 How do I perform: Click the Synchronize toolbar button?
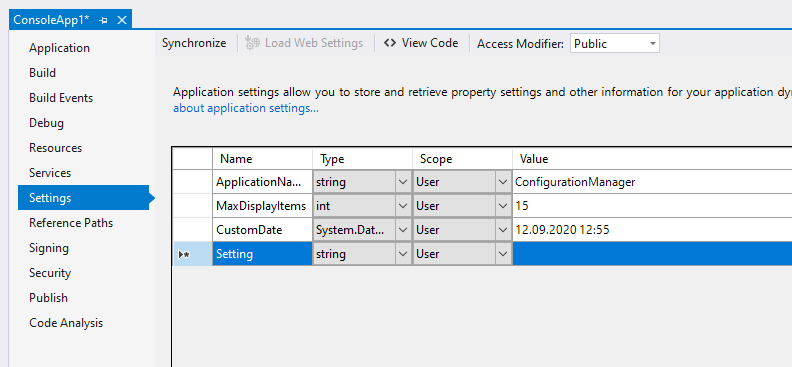point(194,43)
